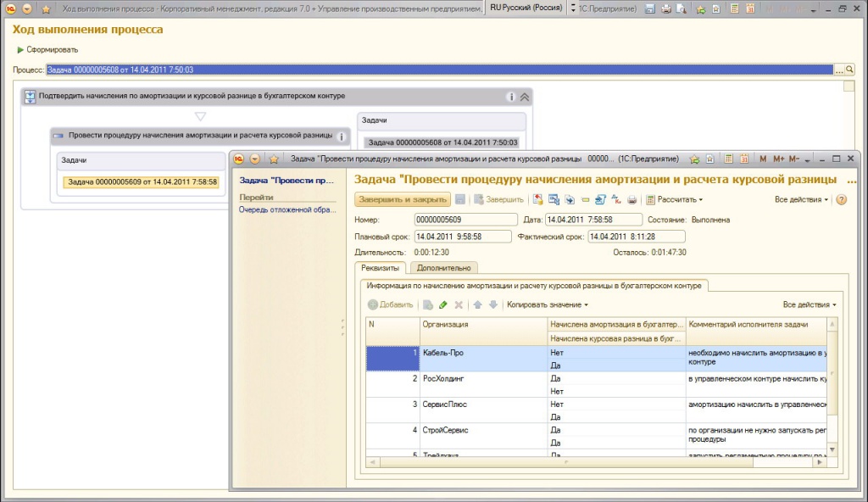Collapse the Подтвердить начисления process block

coord(524,97)
